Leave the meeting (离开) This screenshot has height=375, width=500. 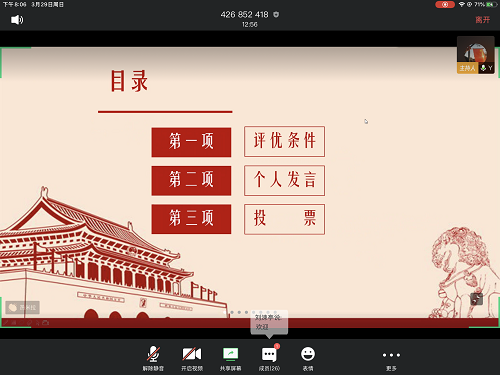pos(482,20)
